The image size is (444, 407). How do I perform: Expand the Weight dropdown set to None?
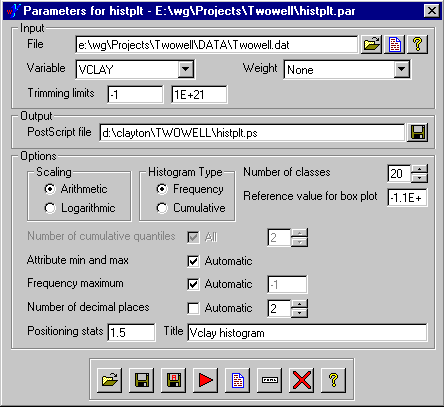coord(402,69)
